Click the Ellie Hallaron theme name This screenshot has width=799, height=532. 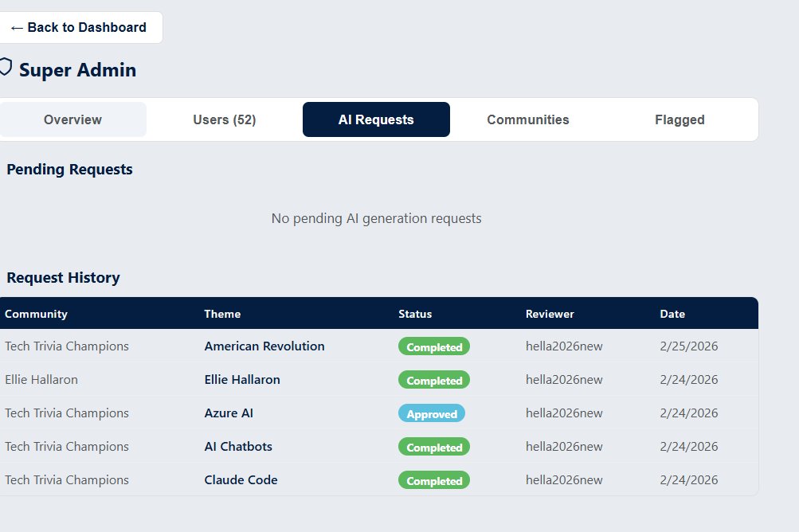coord(242,380)
